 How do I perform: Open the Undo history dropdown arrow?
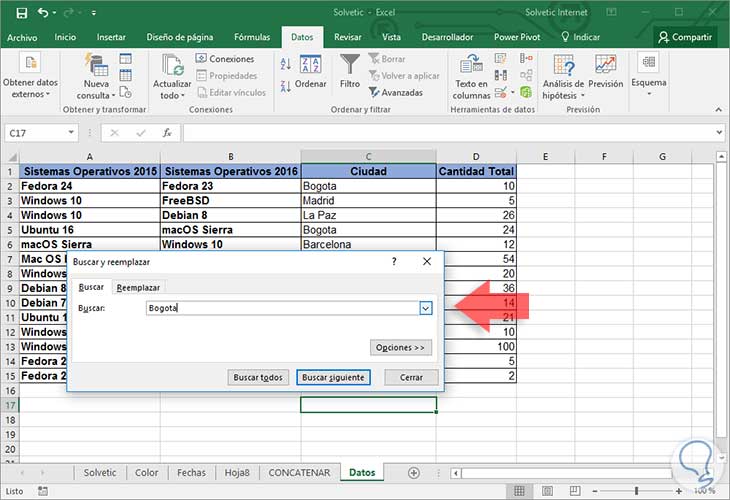tap(54, 13)
